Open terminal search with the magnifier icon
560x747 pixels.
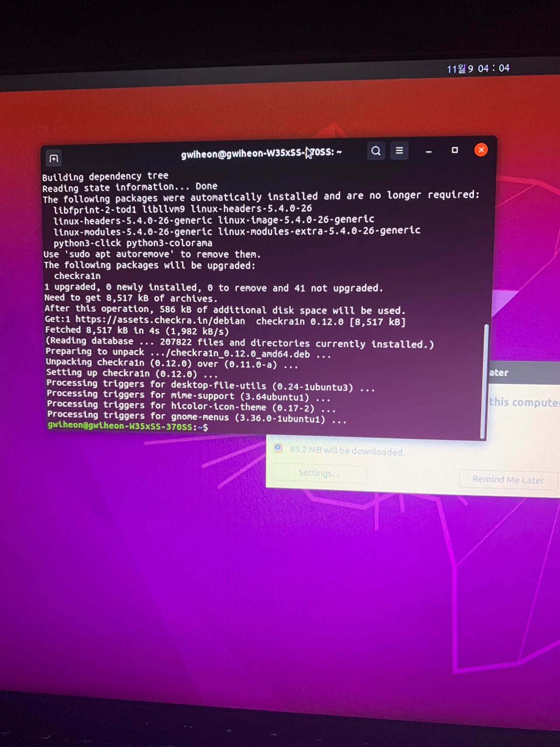pyautogui.click(x=376, y=151)
